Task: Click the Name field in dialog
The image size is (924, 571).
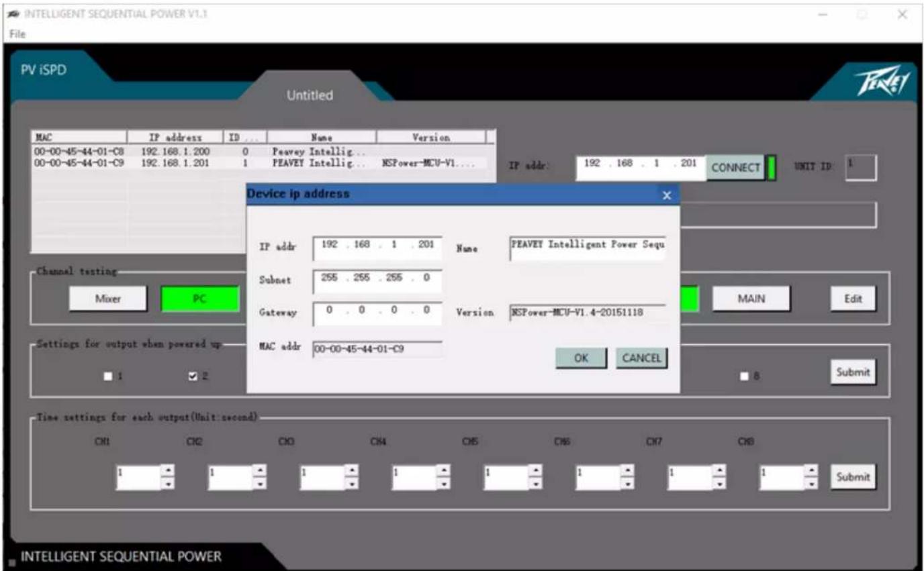Action: tap(588, 247)
